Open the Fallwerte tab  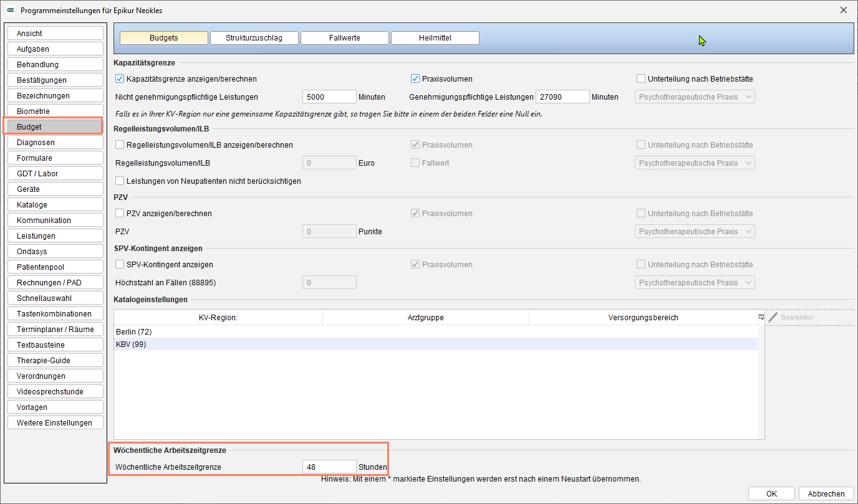coord(345,38)
